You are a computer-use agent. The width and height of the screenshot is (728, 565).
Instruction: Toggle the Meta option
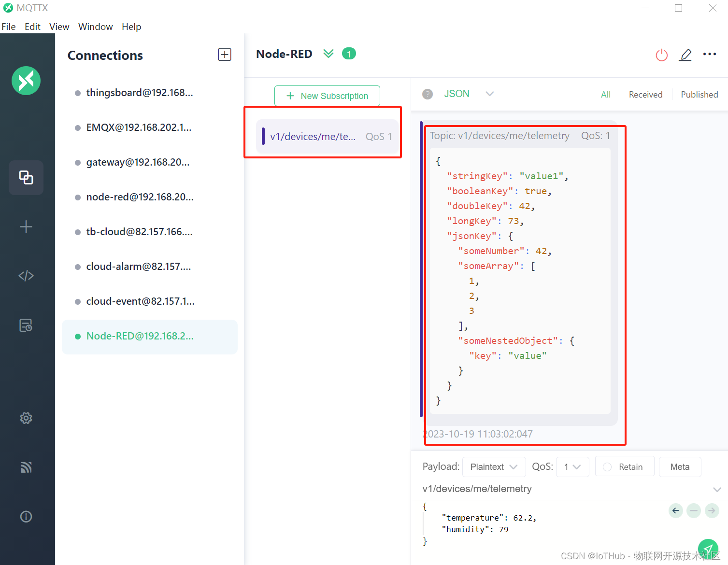(680, 466)
